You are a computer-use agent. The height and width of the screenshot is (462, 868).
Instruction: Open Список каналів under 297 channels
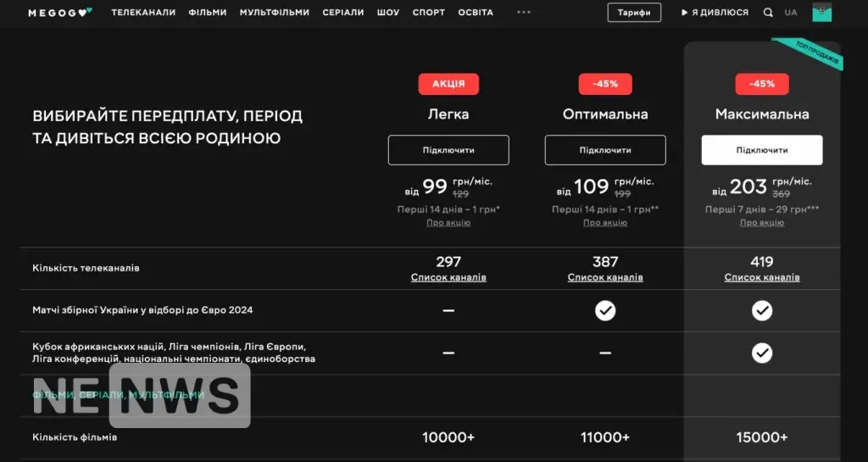(x=448, y=277)
